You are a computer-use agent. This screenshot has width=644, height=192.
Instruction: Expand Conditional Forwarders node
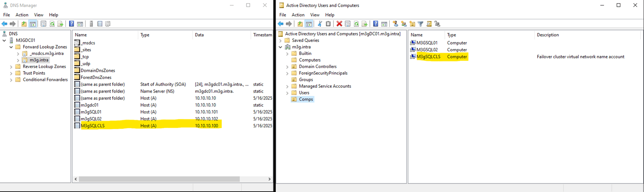[x=11, y=80]
